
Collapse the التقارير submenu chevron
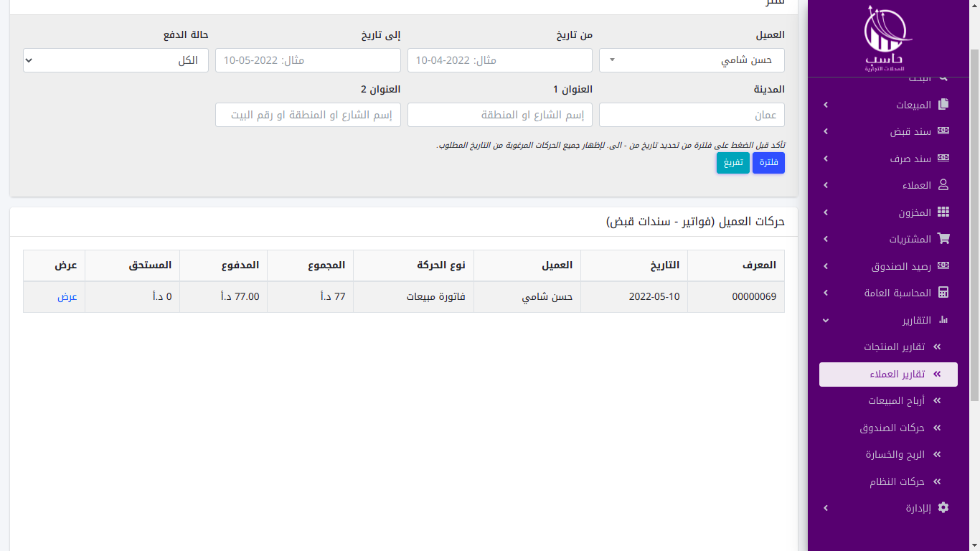coord(825,320)
